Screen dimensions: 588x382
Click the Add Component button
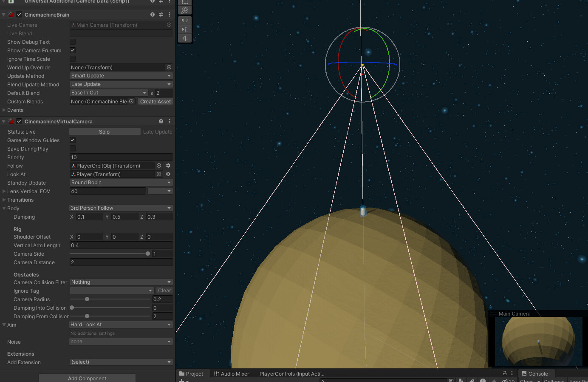tap(87, 378)
